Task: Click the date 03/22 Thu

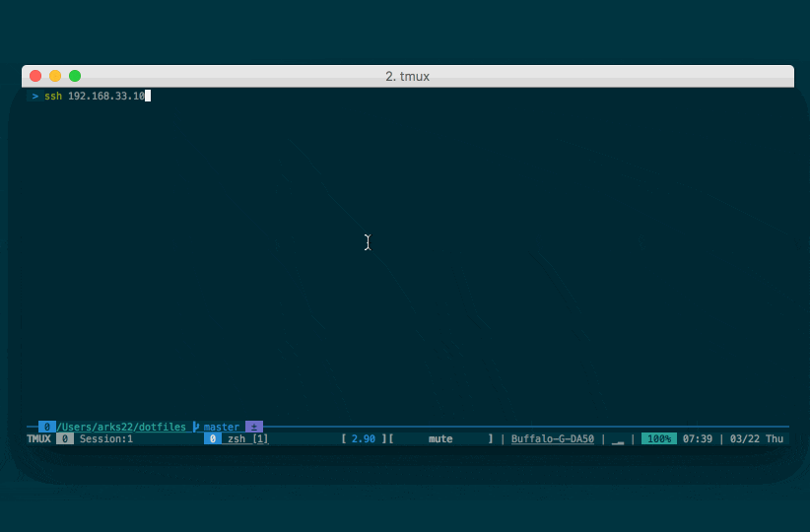Action: click(x=757, y=438)
